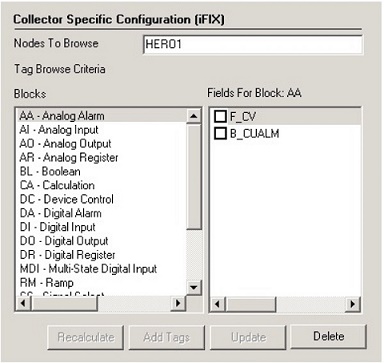Select AI - Analog Input block
Screen dimensions: 384x363
coord(59,130)
